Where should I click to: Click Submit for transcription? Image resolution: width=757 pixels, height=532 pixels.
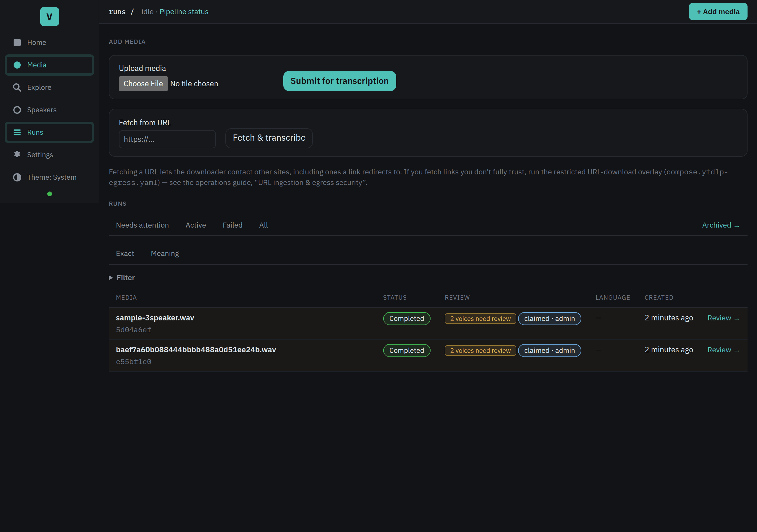(x=339, y=81)
